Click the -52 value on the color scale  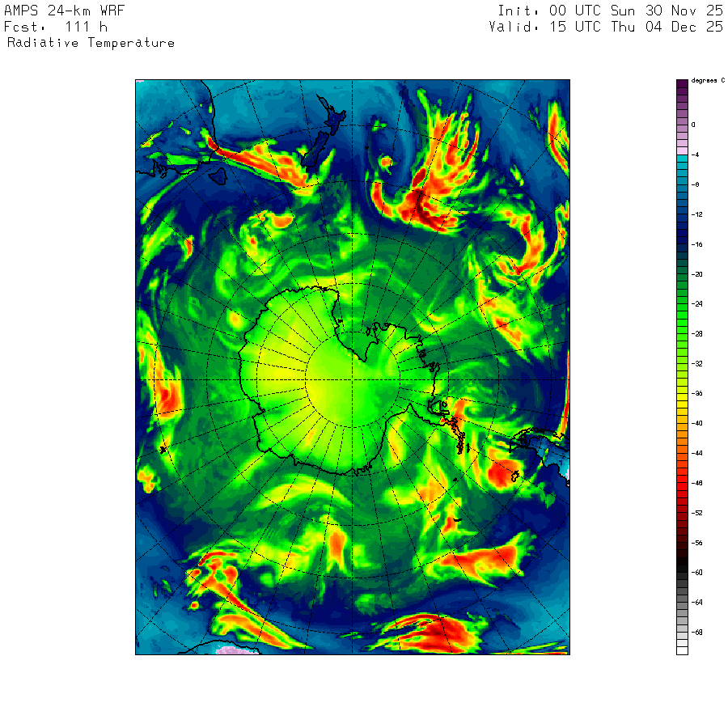tap(697, 513)
